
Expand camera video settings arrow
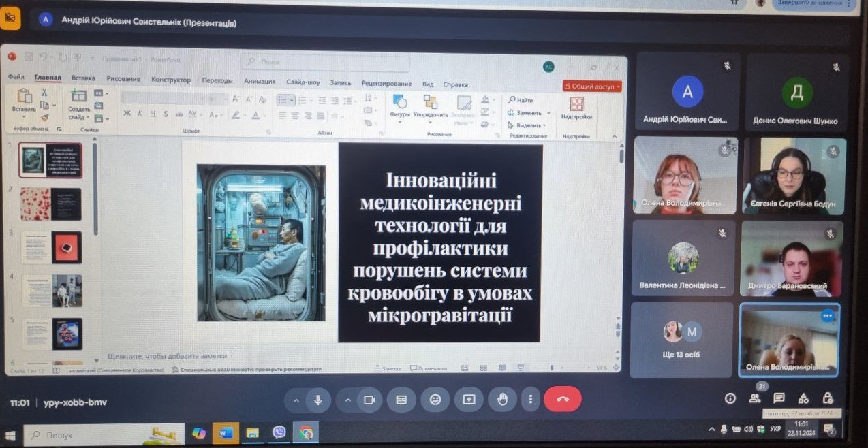[x=347, y=400]
